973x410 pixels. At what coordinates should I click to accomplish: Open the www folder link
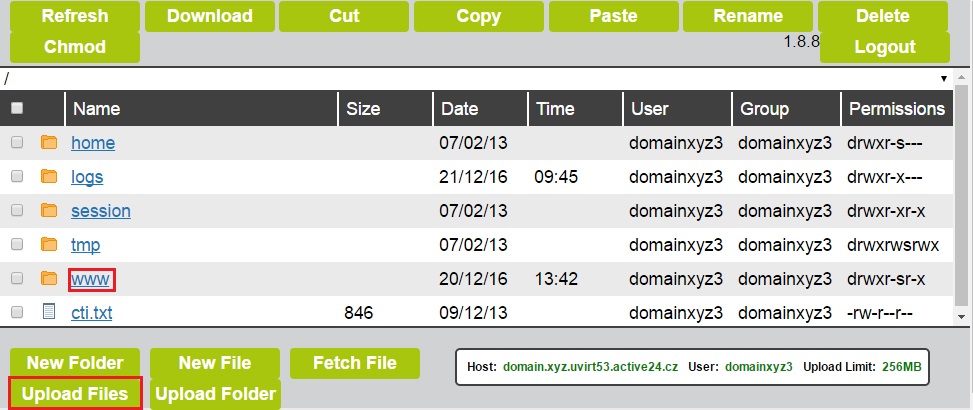click(x=91, y=280)
